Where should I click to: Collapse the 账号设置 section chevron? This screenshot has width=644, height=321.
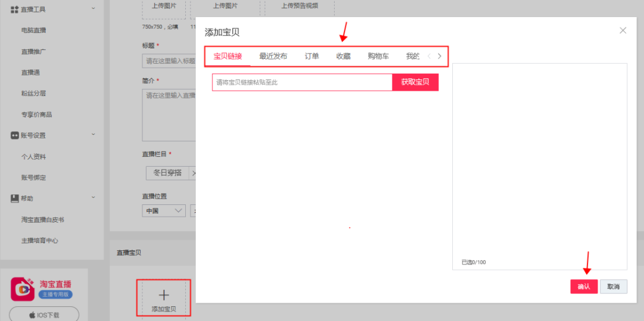point(93,135)
